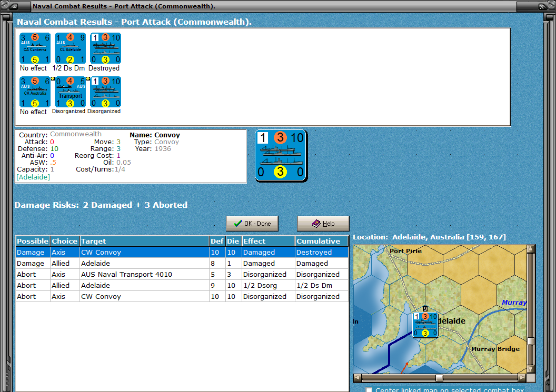Click the map horizontal scrollbar right arrow
The image size is (556, 392).
tap(522, 378)
